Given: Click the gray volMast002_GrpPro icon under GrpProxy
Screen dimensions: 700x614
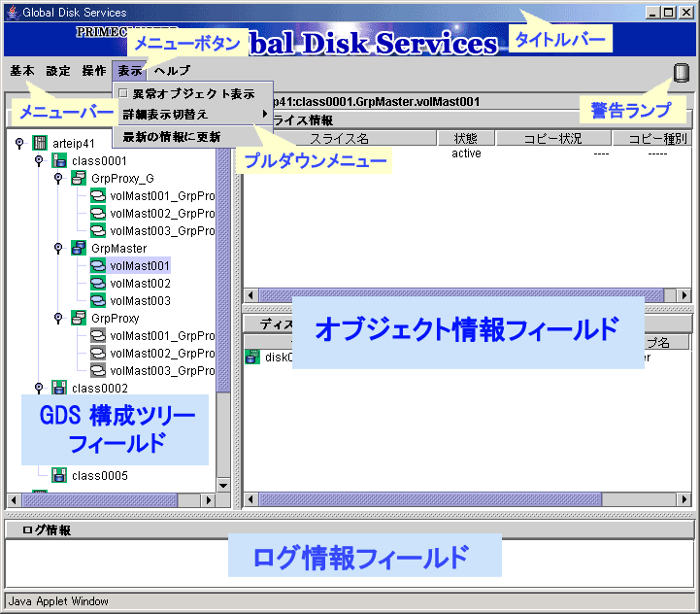Looking at the screenshot, I should [x=98, y=353].
